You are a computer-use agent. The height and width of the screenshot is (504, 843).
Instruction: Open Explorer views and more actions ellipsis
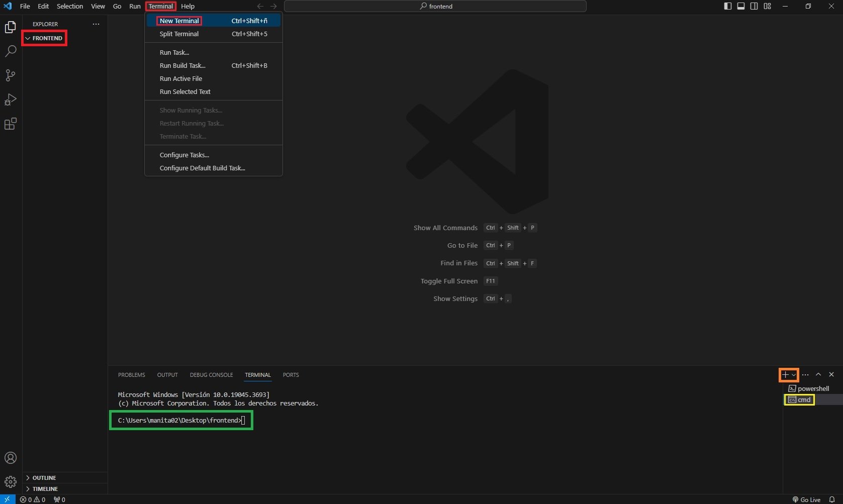pyautogui.click(x=96, y=24)
